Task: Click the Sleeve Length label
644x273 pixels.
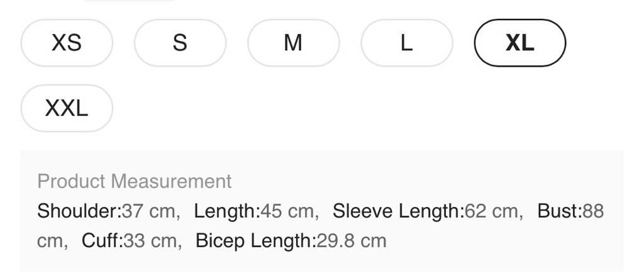Action: tap(398, 211)
